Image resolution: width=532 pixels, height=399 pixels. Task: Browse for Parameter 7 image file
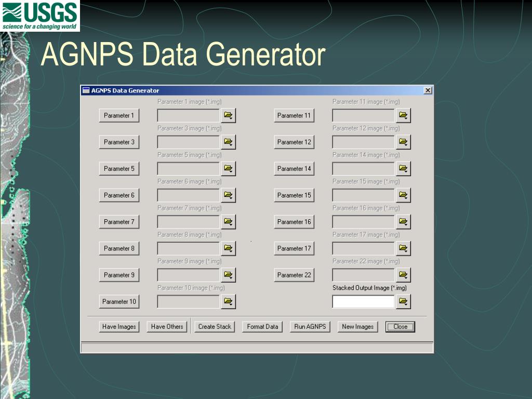[x=229, y=221]
